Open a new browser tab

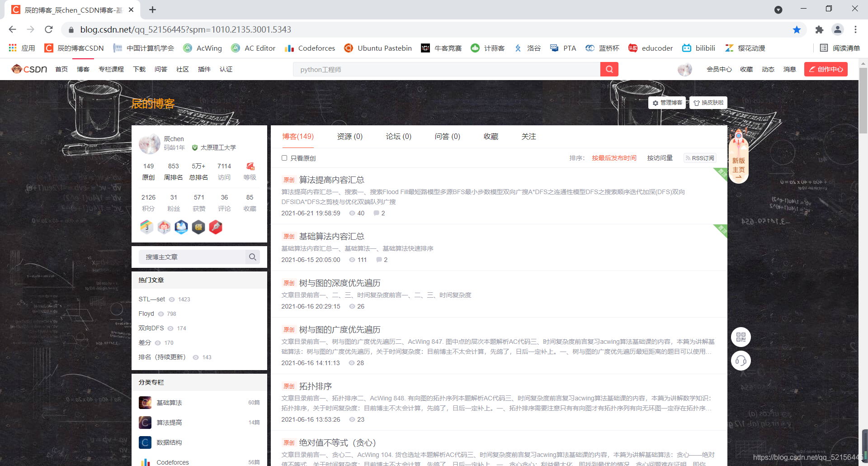(x=152, y=10)
